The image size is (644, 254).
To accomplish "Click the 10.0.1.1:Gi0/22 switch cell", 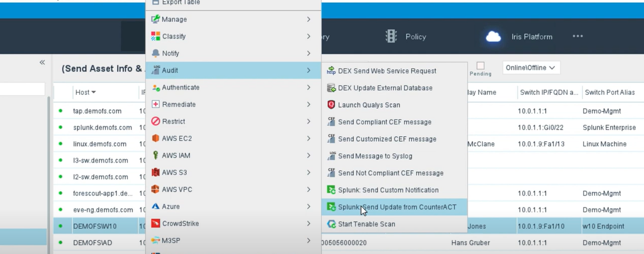I will 541,127.
